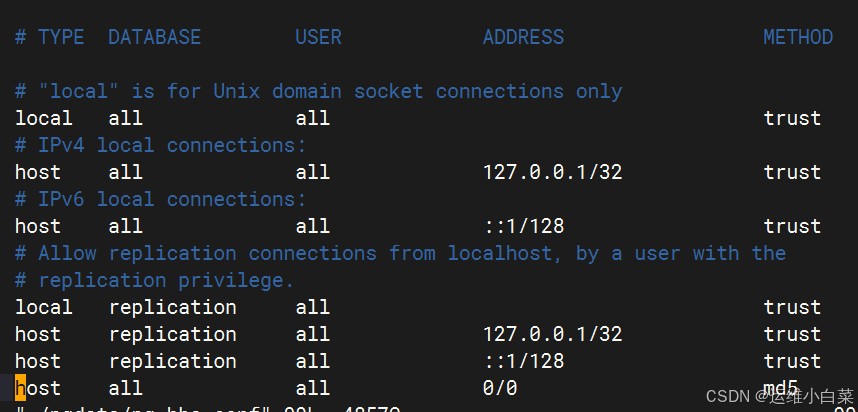Click the Unix domain socket comment line
This screenshot has width=858, height=412.
coord(318,91)
